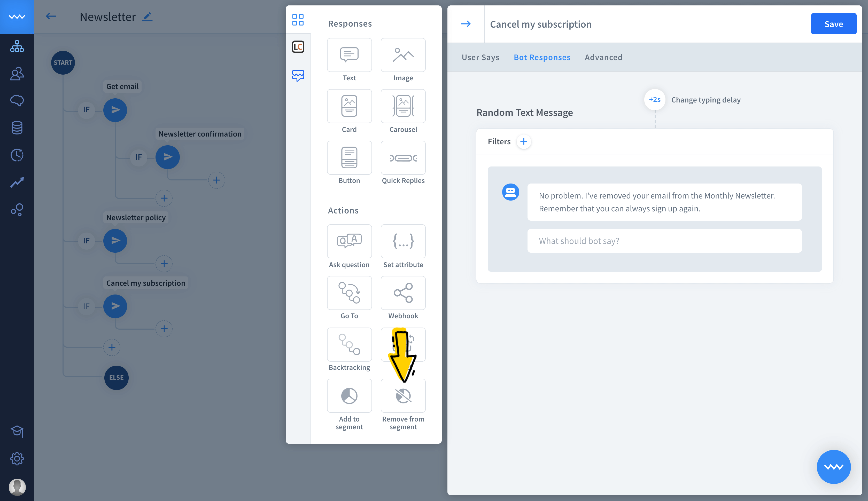This screenshot has width=868, height=501.
Task: Open the Advanced tab
Action: tap(603, 57)
